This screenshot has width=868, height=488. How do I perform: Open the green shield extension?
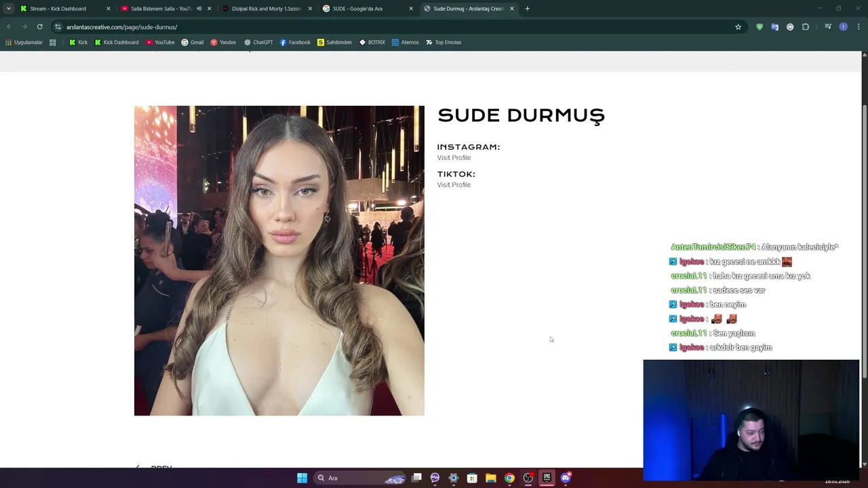759,27
